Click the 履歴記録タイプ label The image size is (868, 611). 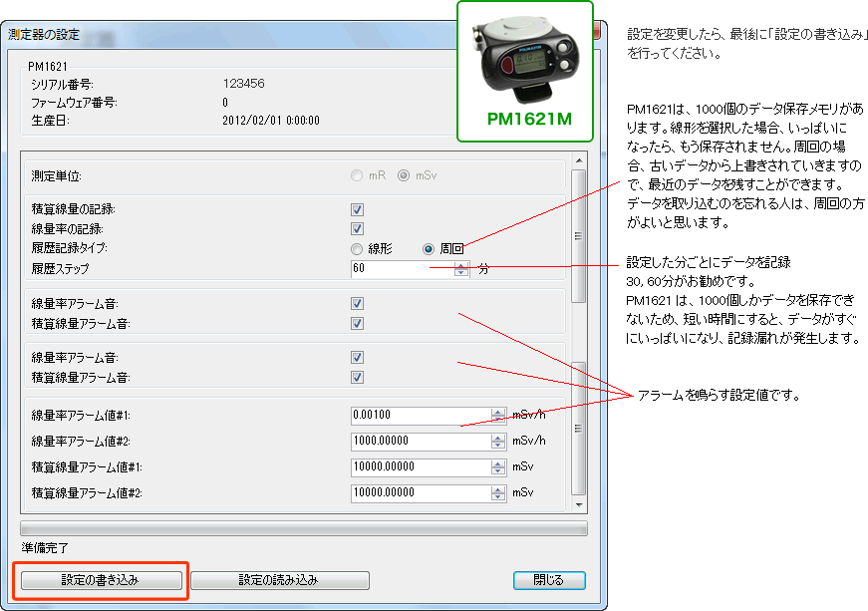[x=69, y=248]
